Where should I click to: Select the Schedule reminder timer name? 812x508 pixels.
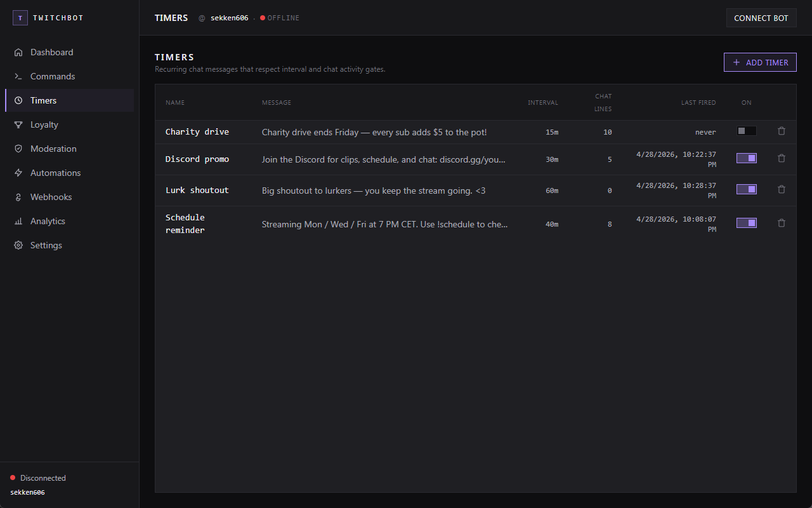[185, 224]
